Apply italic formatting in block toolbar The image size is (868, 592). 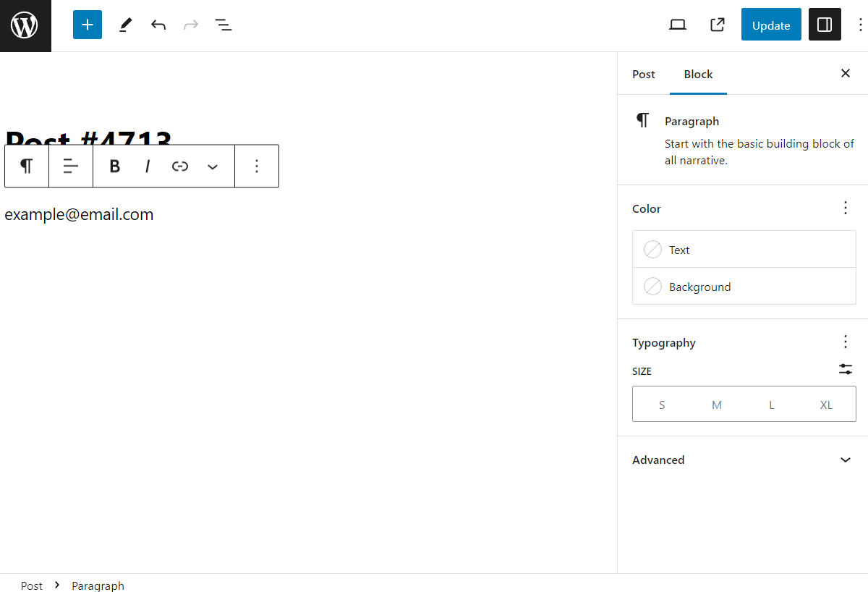click(x=147, y=166)
